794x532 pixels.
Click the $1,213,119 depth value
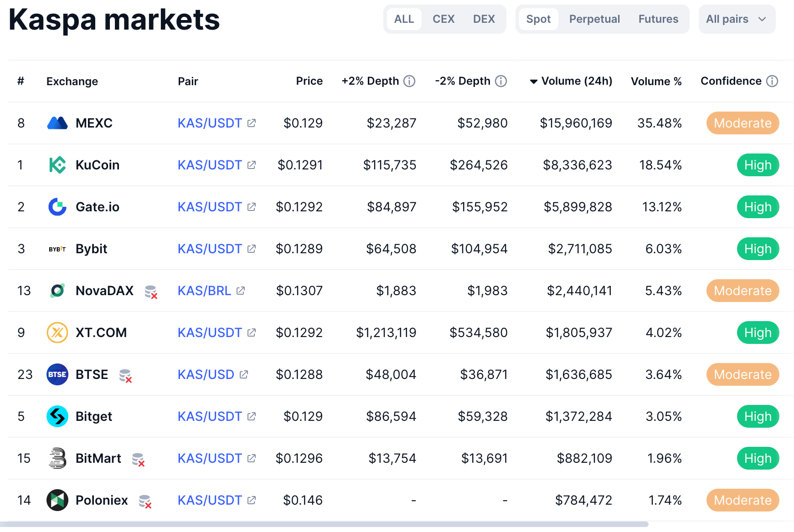tap(386, 332)
